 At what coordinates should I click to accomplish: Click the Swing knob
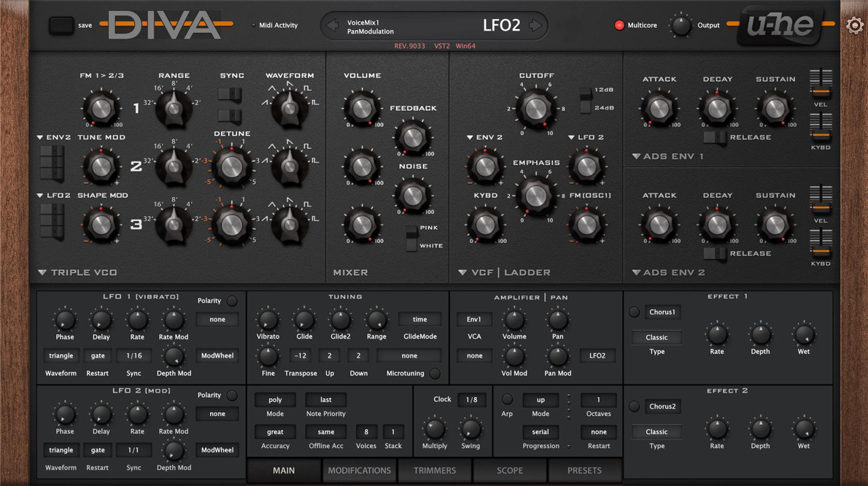[470, 429]
